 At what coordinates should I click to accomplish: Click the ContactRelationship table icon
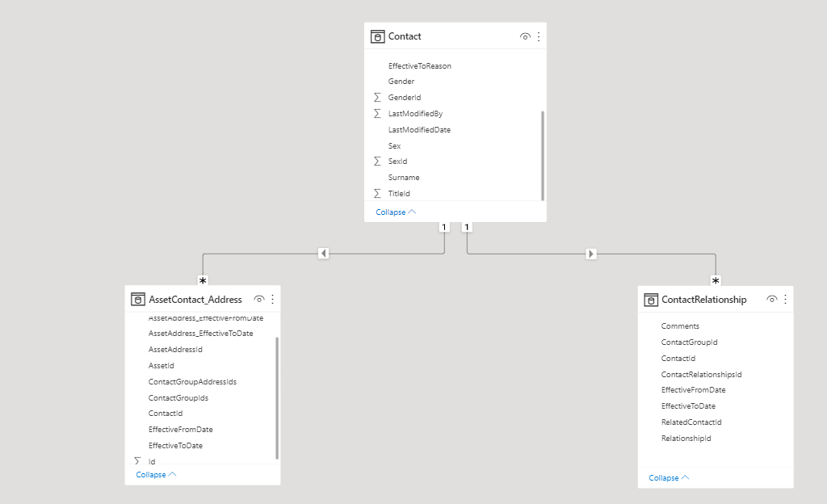(651, 300)
